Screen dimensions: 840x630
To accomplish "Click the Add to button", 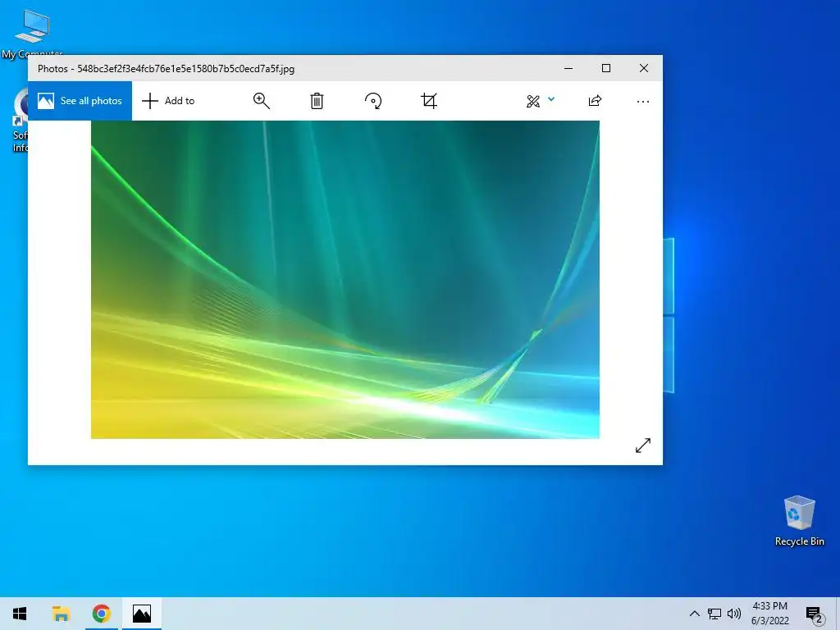I will pos(168,101).
